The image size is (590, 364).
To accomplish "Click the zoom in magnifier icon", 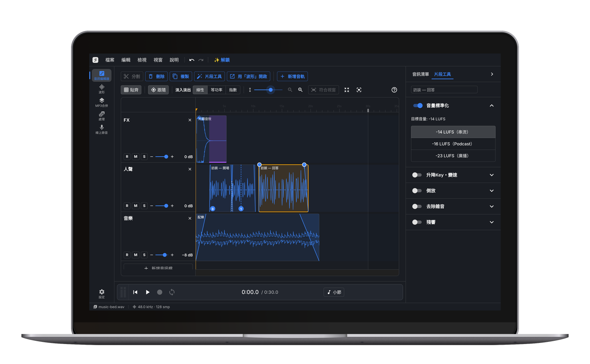I will [300, 90].
